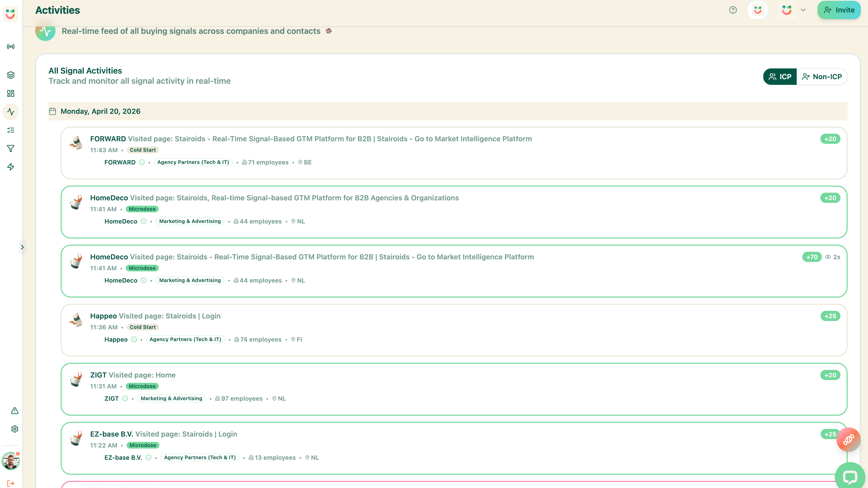Click Agency Partners tag on Happeo row
Image resolution: width=868 pixels, height=488 pixels.
coord(185,340)
